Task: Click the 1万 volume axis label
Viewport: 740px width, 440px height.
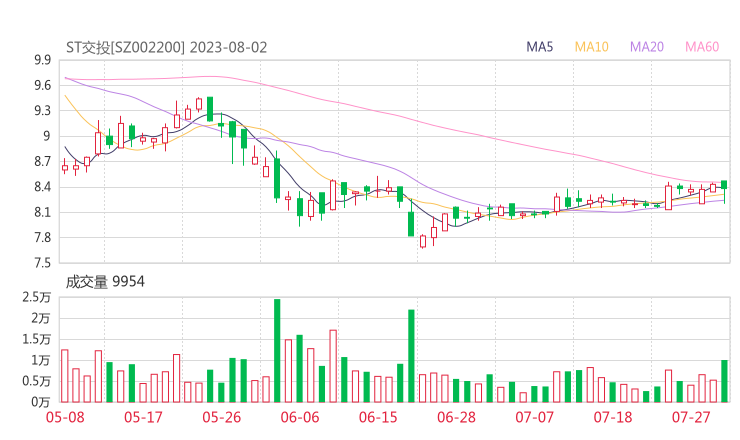Action: click(41, 360)
